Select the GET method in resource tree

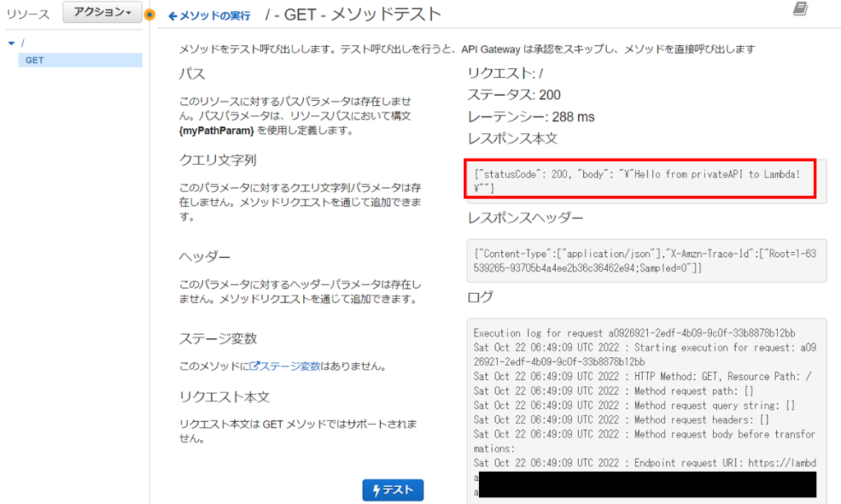click(80, 60)
